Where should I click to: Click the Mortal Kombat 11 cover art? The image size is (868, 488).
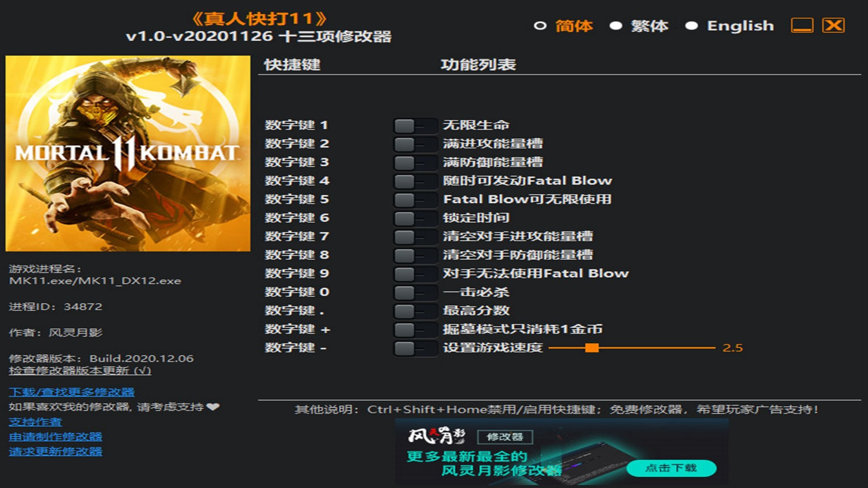pyautogui.click(x=128, y=153)
